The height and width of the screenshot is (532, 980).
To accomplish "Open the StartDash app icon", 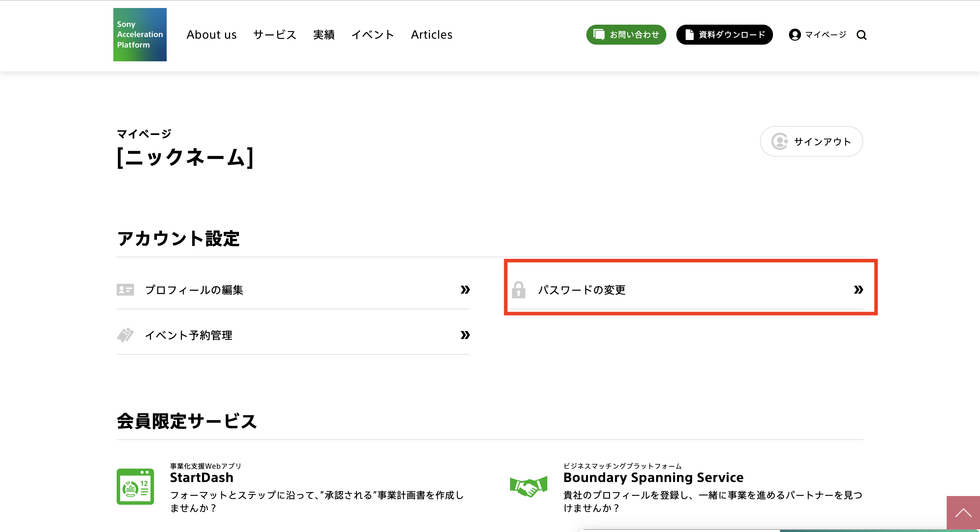I will [x=135, y=486].
